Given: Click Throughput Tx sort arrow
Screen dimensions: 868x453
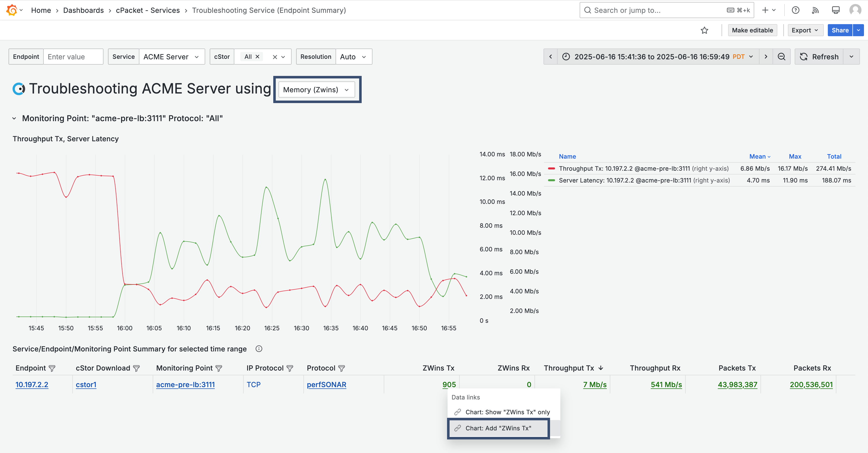Looking at the screenshot, I should 601,368.
